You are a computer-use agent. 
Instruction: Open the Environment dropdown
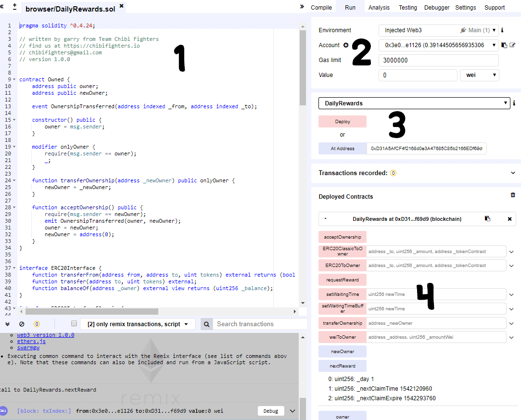[439, 30]
